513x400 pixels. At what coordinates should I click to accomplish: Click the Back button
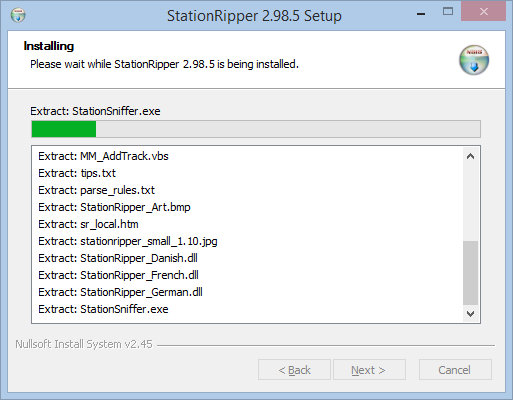[294, 370]
